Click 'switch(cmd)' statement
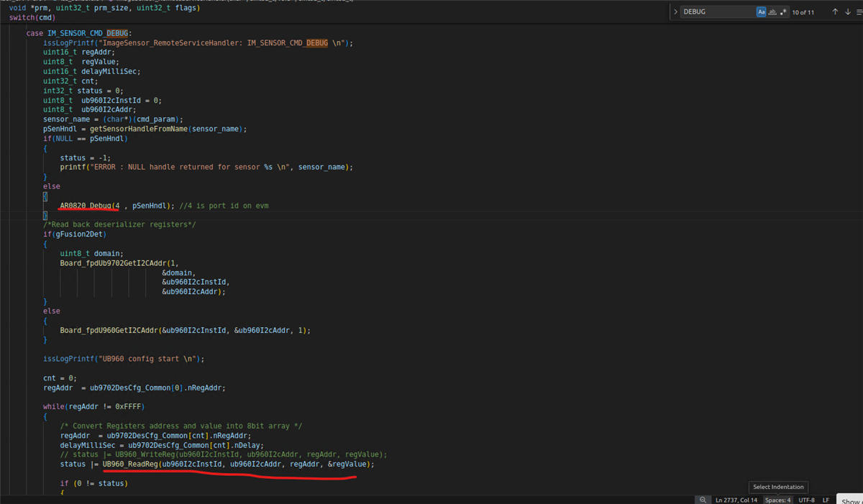863x504 pixels. pyautogui.click(x=32, y=17)
